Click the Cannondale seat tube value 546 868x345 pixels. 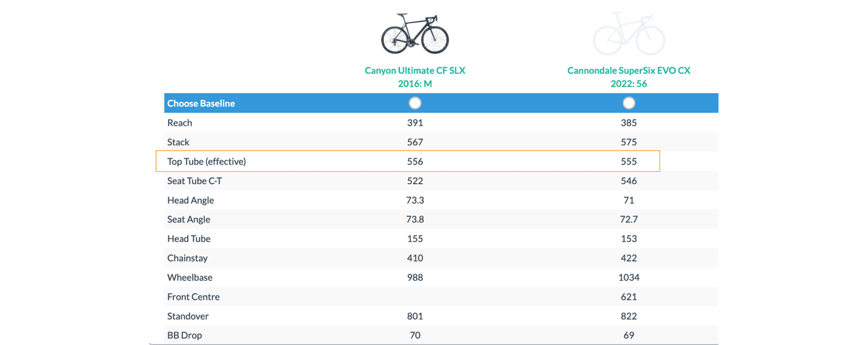[629, 181]
